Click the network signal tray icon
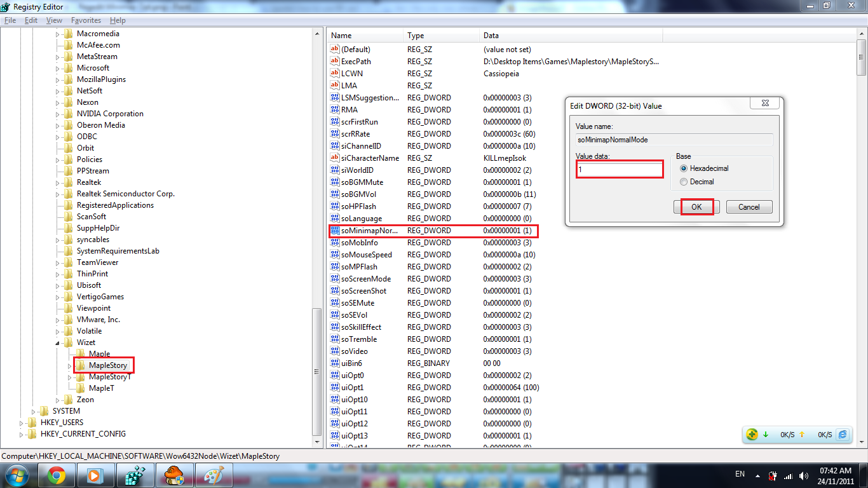868x488 pixels. coord(789,475)
